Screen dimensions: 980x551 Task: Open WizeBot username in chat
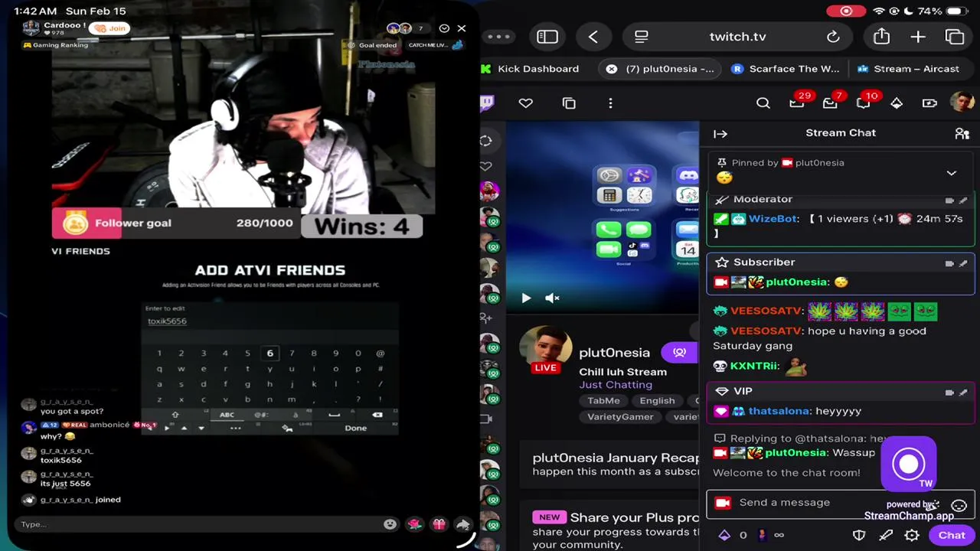[773, 219]
